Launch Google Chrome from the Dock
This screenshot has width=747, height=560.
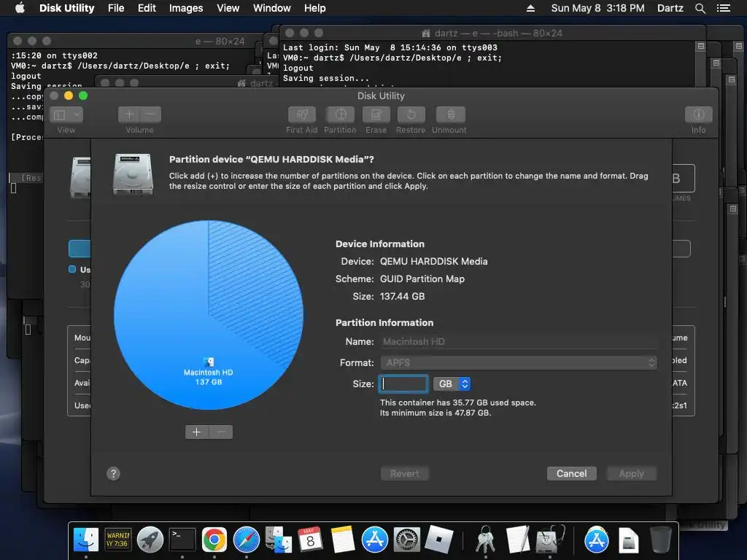coord(214,540)
